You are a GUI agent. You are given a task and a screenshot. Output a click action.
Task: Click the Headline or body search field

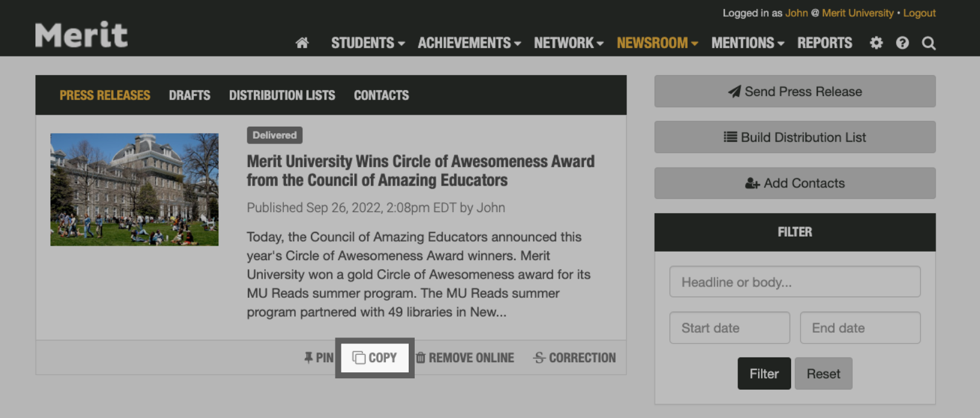pos(795,282)
